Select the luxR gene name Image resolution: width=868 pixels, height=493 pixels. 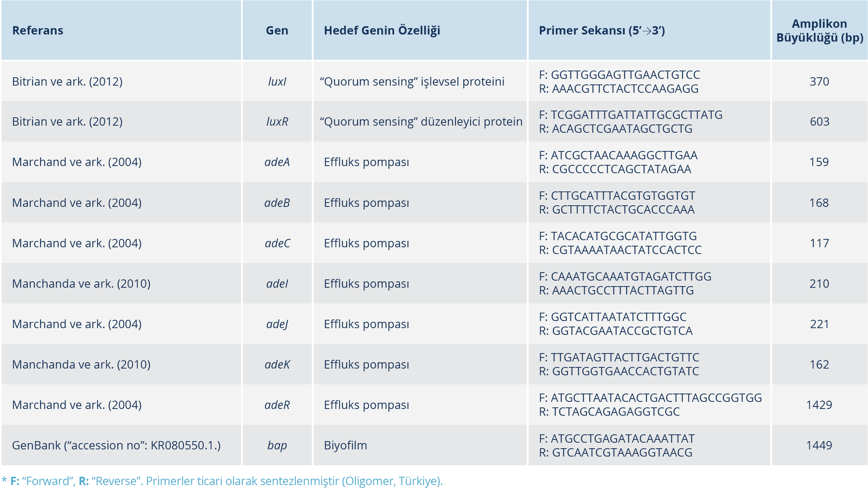coord(277,122)
